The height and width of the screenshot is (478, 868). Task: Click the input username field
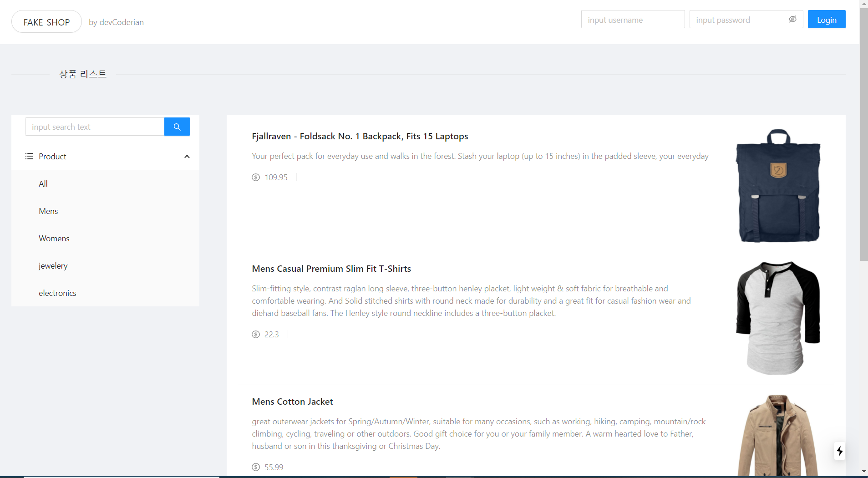[633, 19]
